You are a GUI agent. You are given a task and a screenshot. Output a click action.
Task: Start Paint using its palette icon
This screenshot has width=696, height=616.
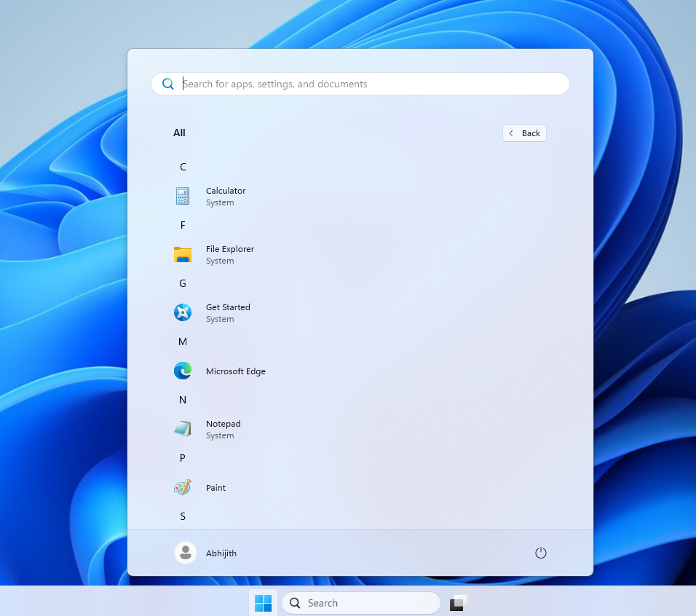click(183, 487)
